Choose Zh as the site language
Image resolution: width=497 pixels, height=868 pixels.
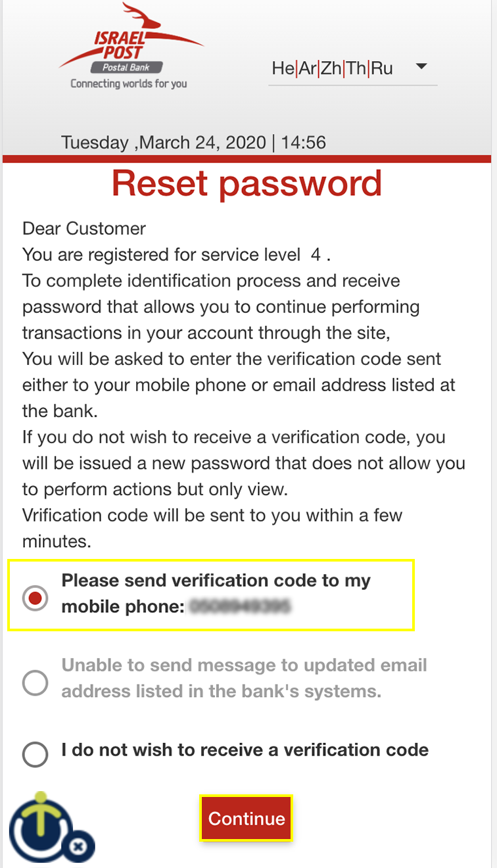331,68
